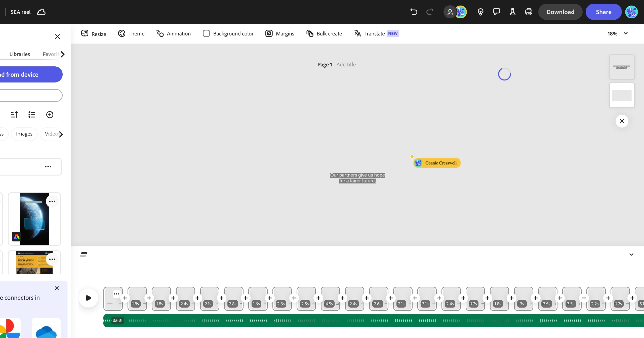The image size is (644, 338).
Task: Switch assets to list view icon
Action: pyautogui.click(x=32, y=115)
